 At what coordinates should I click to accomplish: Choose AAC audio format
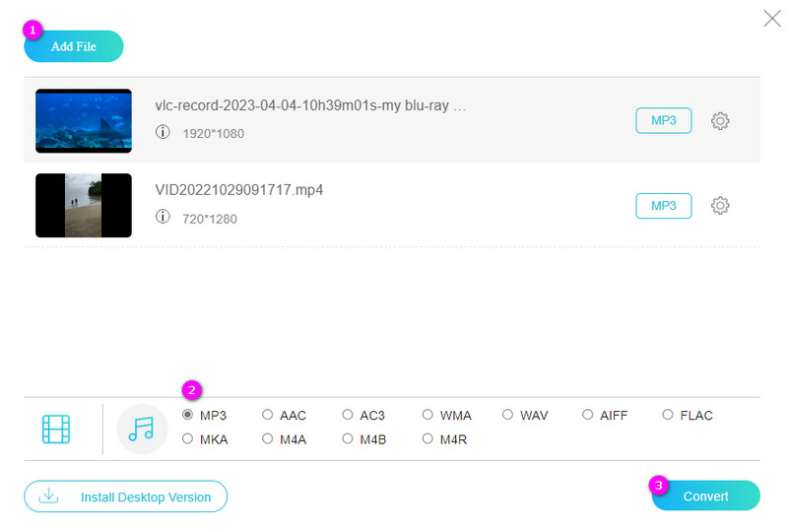(268, 416)
